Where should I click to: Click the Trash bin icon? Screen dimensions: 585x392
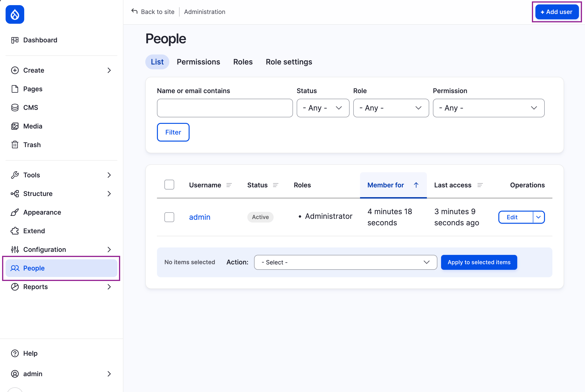pos(15,145)
